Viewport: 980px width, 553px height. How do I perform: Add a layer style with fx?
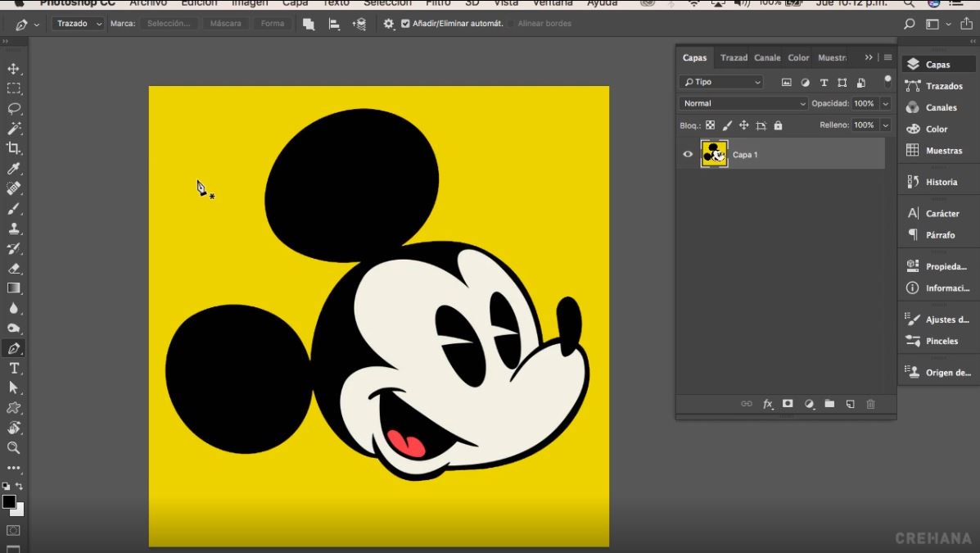768,404
